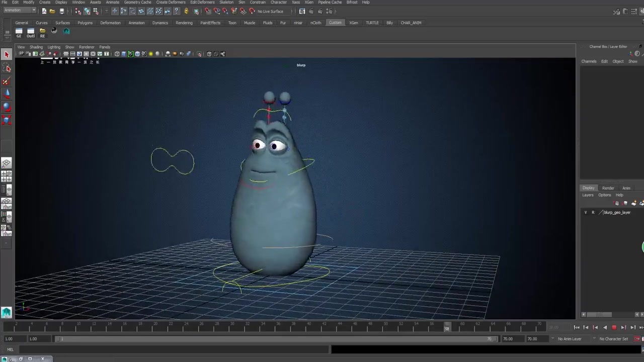Click the New Scene file icon
The width and height of the screenshot is (644, 362).
pos(44,11)
